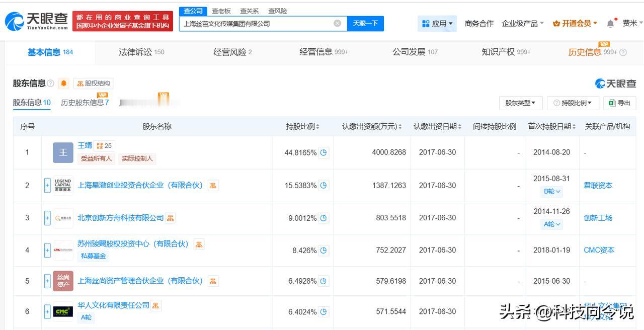
Task: Switch to 经营信息 tab
Action: (x=324, y=52)
